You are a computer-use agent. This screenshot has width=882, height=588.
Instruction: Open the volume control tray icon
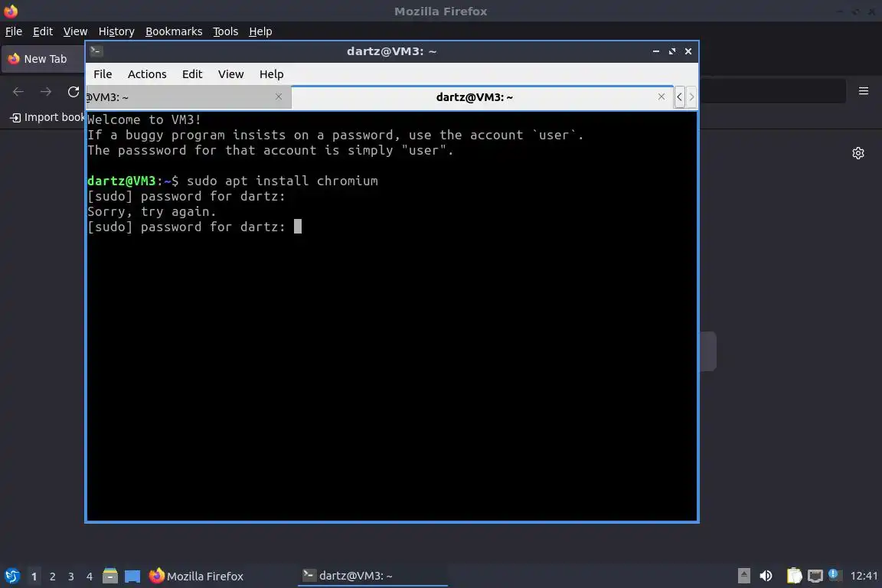coord(766,576)
